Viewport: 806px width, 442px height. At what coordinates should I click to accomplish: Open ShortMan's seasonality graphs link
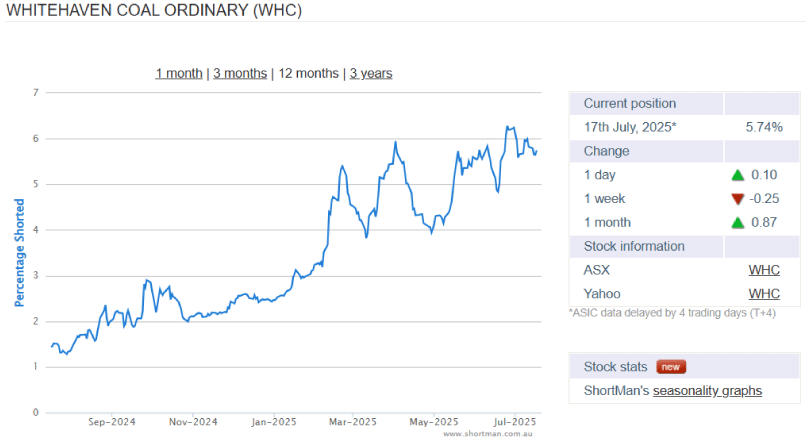[x=707, y=390]
